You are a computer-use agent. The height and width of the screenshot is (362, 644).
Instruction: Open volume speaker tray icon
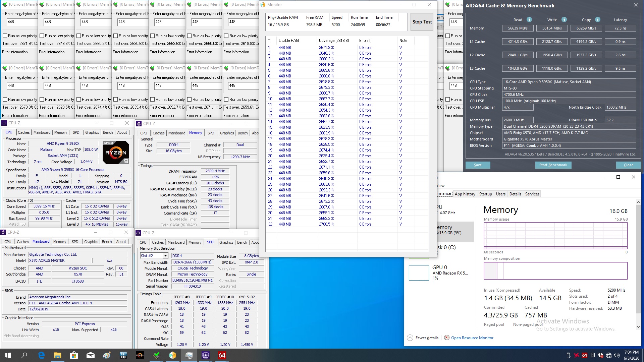tap(616, 355)
